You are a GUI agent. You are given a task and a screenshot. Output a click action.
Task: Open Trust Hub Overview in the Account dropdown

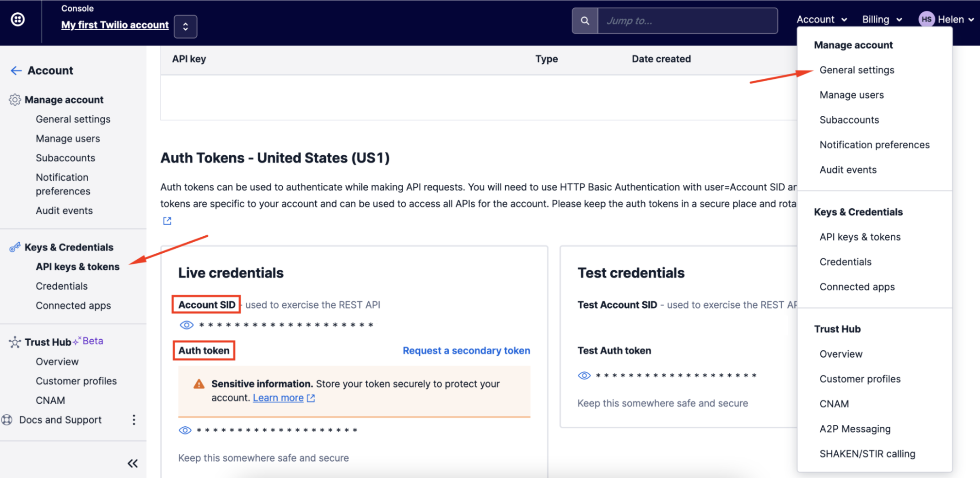tap(841, 354)
